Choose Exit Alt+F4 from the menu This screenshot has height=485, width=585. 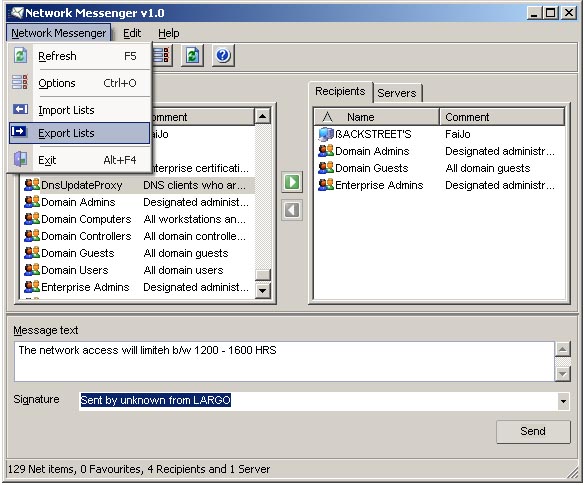pyautogui.click(x=80, y=160)
